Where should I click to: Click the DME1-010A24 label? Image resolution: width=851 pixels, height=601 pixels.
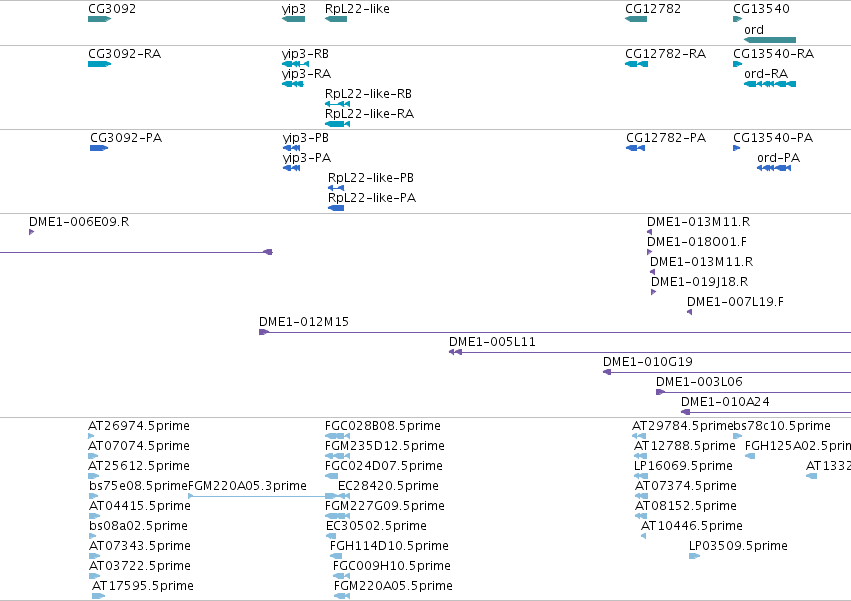(x=725, y=402)
